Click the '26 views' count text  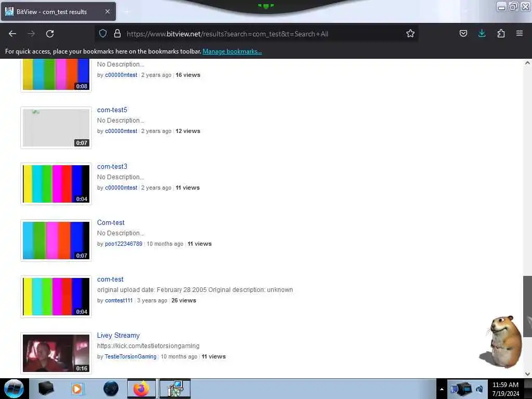pos(183,300)
